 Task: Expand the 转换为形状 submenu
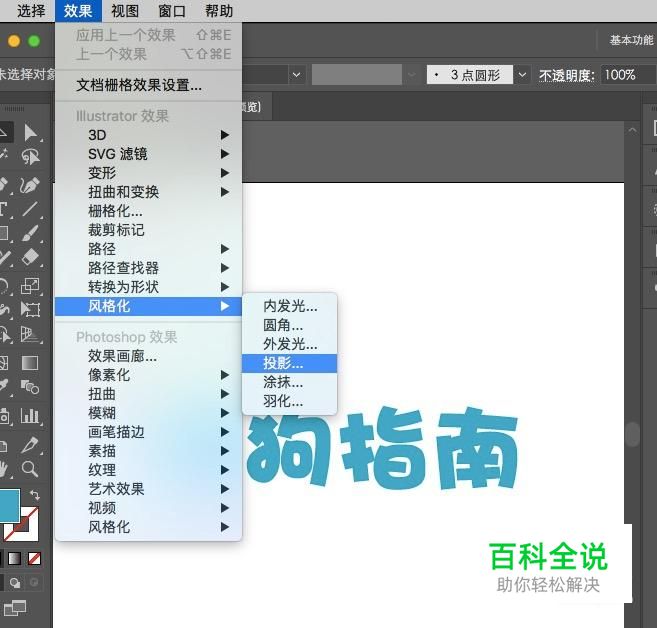tap(148, 287)
